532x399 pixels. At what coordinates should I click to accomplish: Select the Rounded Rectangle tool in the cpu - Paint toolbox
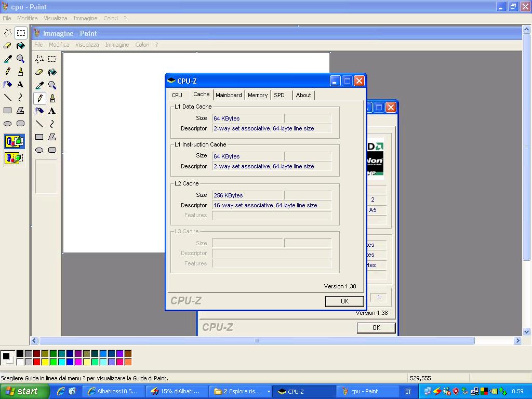tap(21, 124)
